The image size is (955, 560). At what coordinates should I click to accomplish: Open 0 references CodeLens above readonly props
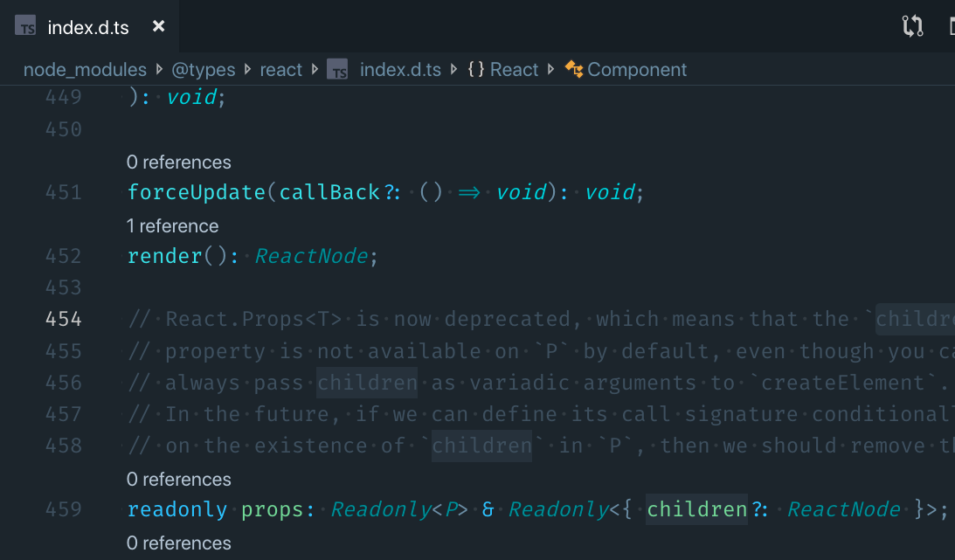[178, 480]
